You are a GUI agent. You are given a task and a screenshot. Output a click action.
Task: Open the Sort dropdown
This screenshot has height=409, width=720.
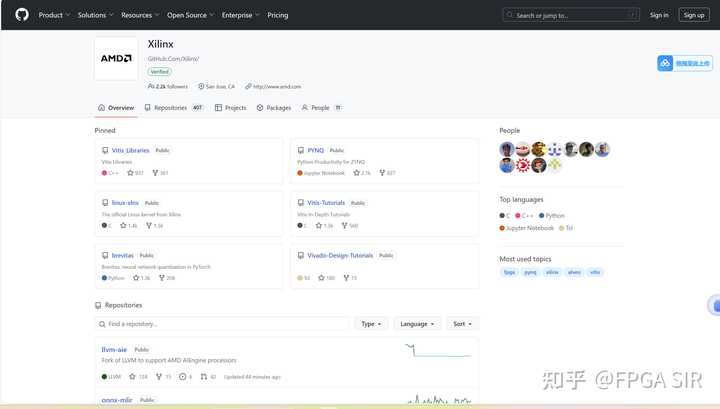tap(462, 324)
